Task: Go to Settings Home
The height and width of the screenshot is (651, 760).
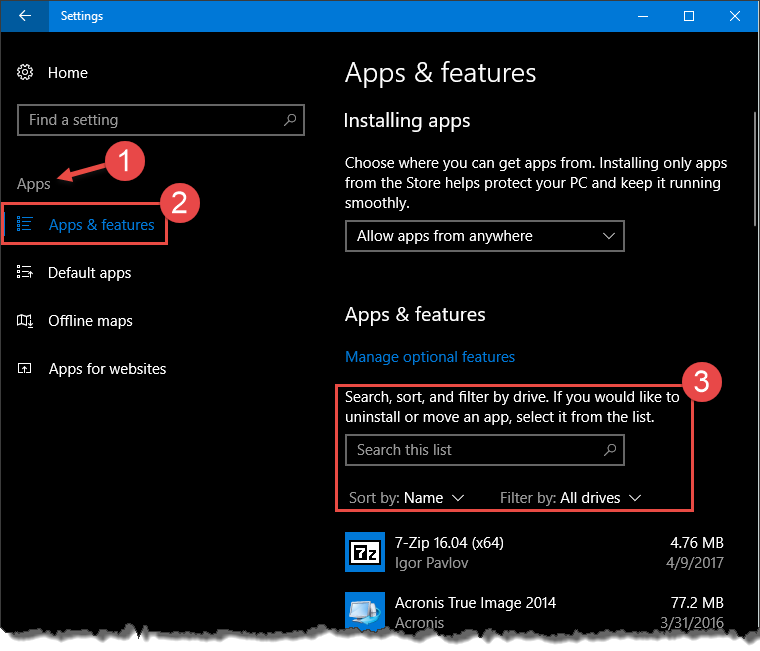Action: (x=68, y=73)
